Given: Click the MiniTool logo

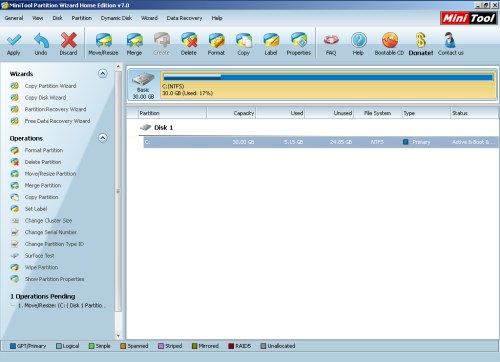Looking at the screenshot, I should 468,18.
